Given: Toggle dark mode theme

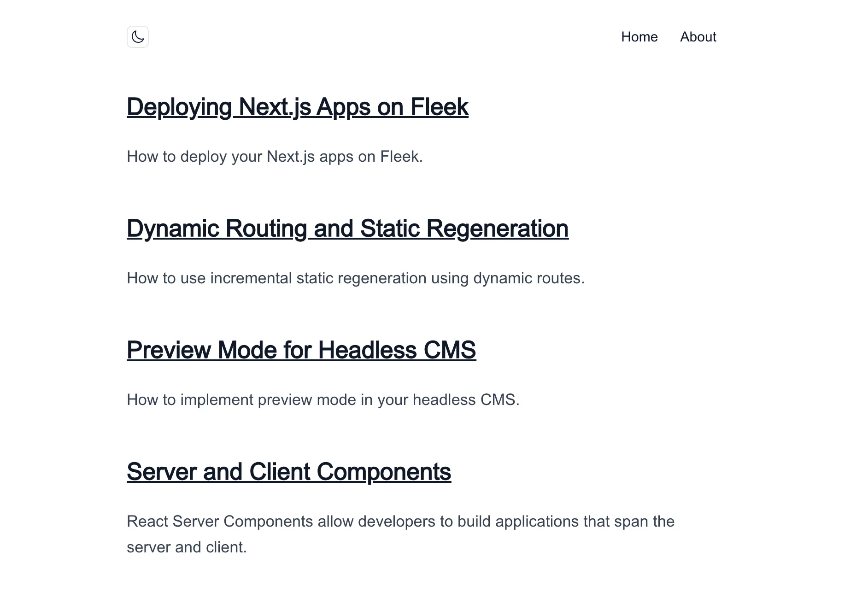Looking at the screenshot, I should pos(138,37).
